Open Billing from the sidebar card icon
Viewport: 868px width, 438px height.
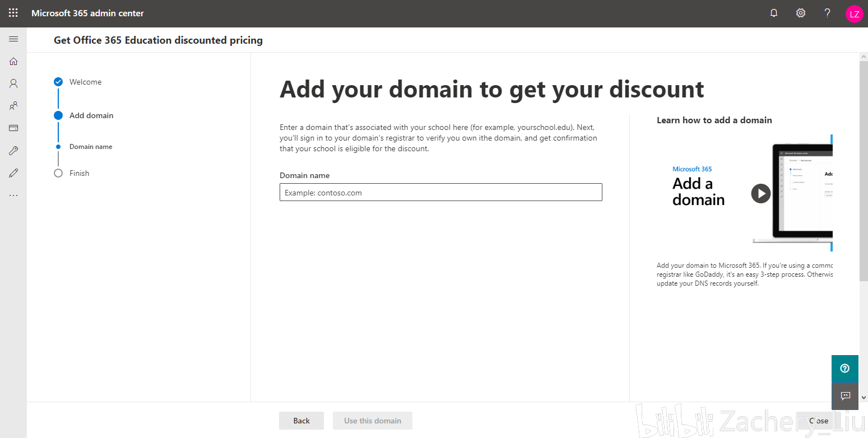coord(13,128)
